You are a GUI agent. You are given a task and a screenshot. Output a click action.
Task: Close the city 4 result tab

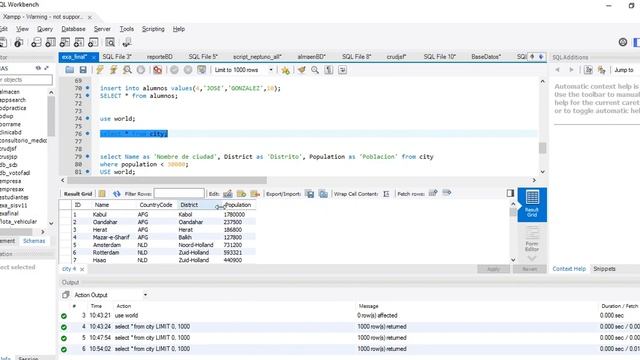82,269
